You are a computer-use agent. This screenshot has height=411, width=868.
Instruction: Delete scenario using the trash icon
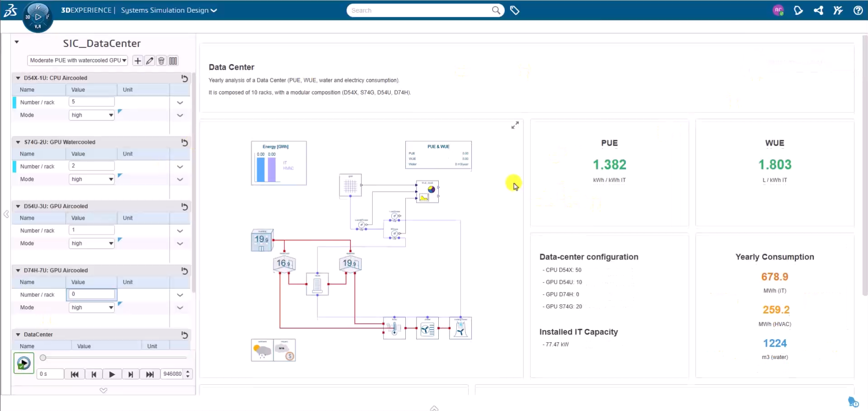coord(161,61)
